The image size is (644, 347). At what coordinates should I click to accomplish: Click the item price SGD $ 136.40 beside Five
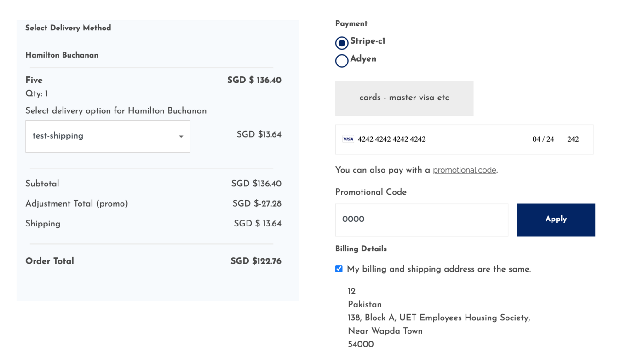point(254,80)
